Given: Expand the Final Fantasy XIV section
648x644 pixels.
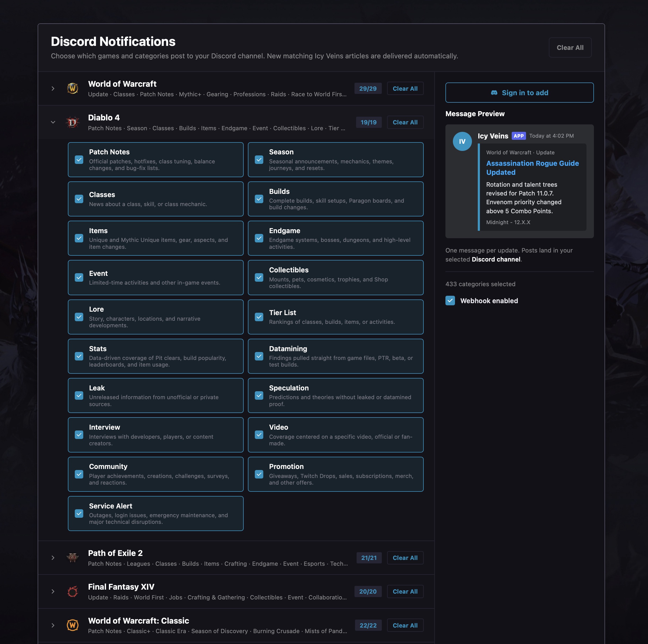Looking at the screenshot, I should 53,591.
